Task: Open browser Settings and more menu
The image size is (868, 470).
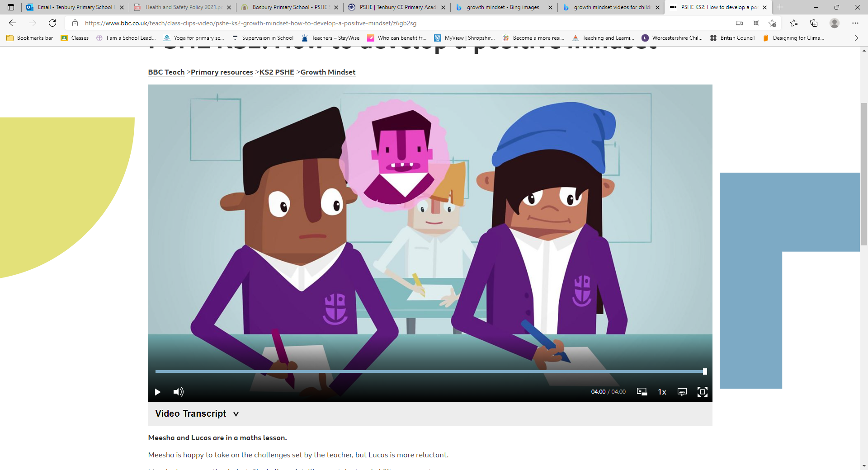Action: point(855,23)
